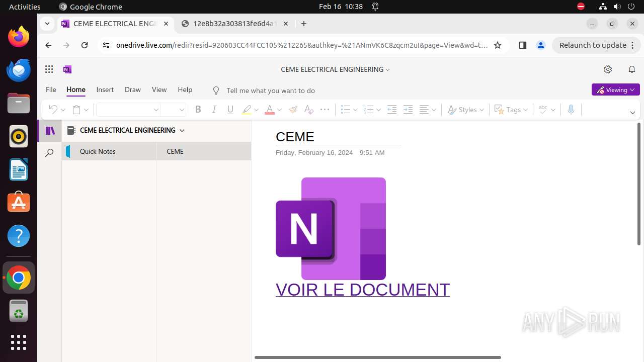Viewport: 644px width, 362px height.
Task: Reload the current page
Action: pos(85,45)
